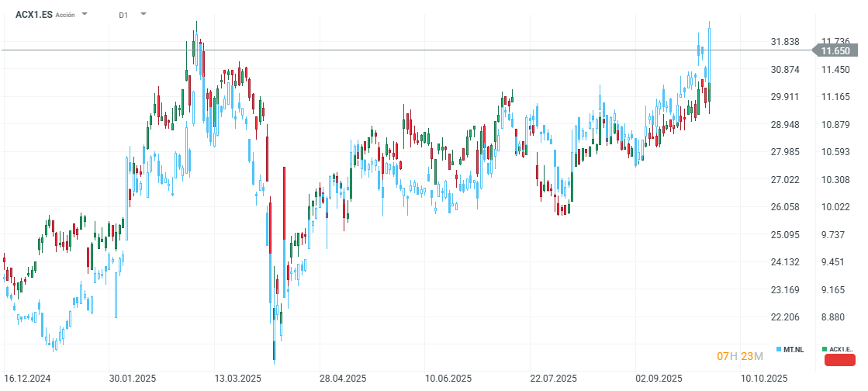Click the blue MT.NL legend color square

[x=779, y=350]
